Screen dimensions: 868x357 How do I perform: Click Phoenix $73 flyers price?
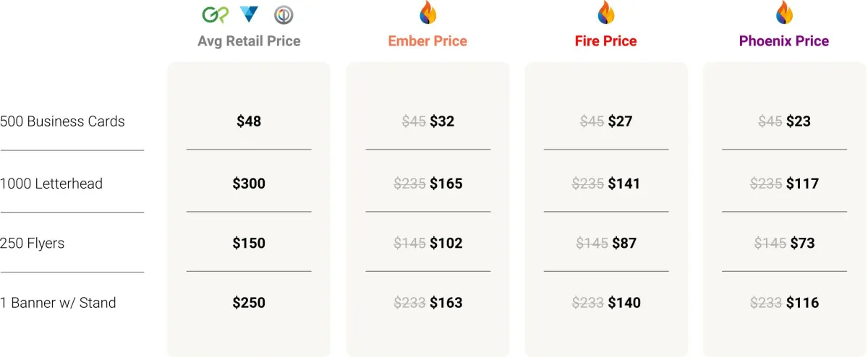(x=801, y=243)
